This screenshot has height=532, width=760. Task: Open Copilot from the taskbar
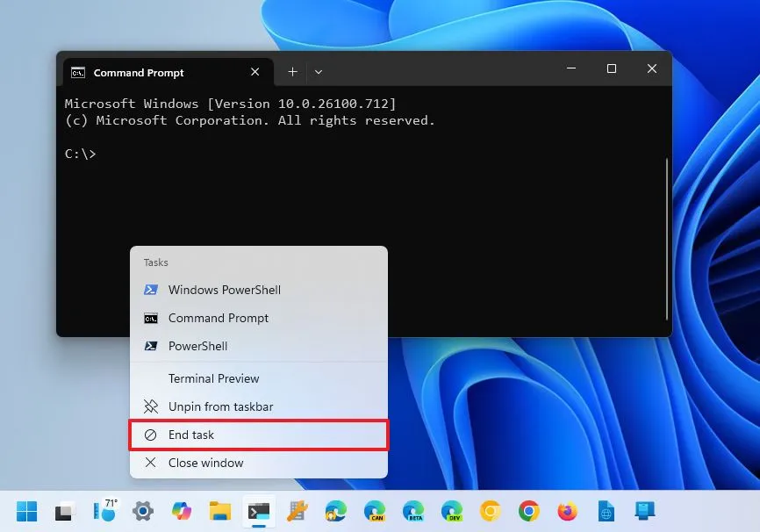[x=182, y=511]
